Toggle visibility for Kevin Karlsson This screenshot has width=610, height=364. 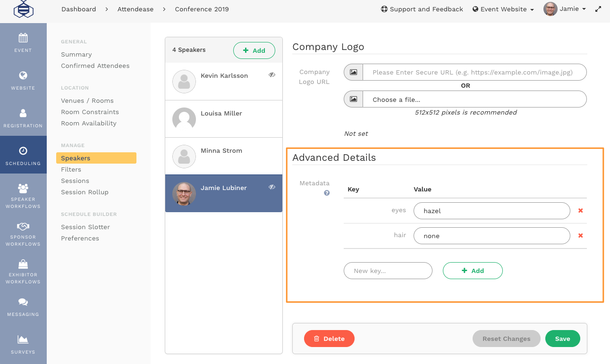[x=272, y=75]
